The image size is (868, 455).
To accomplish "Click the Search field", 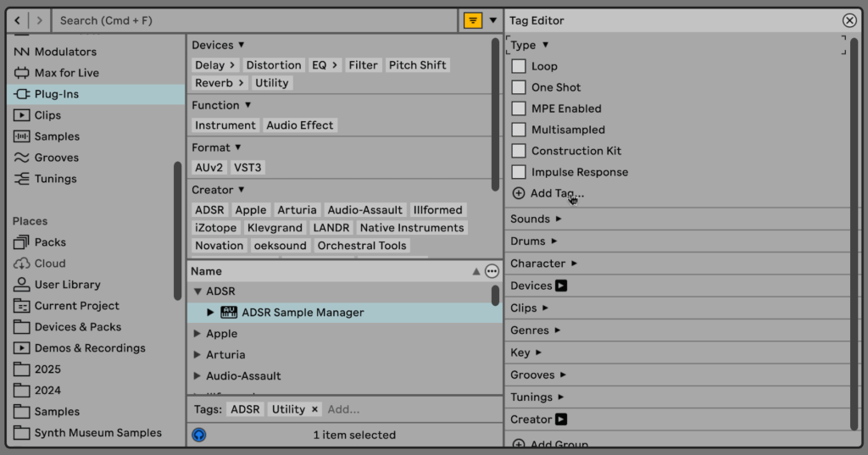I will pyautogui.click(x=254, y=20).
